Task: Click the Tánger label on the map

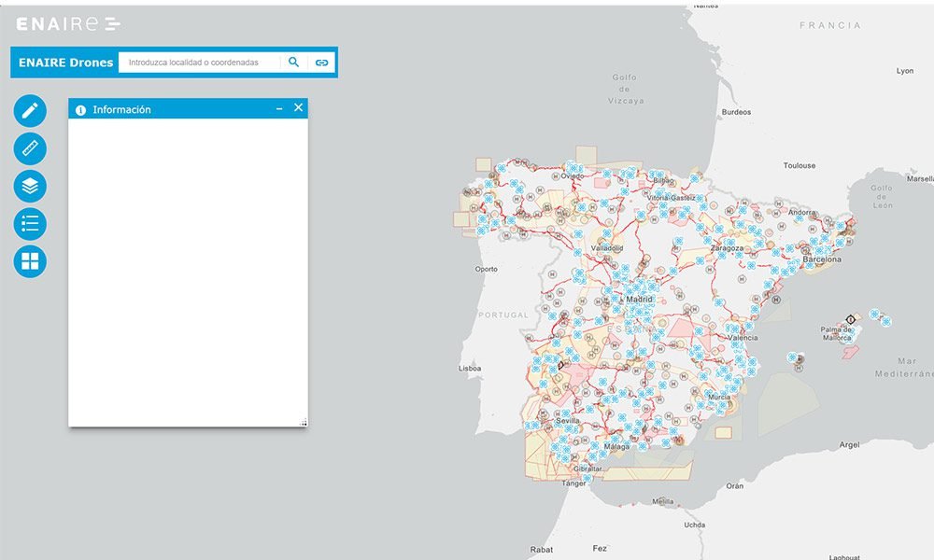Action: click(573, 483)
